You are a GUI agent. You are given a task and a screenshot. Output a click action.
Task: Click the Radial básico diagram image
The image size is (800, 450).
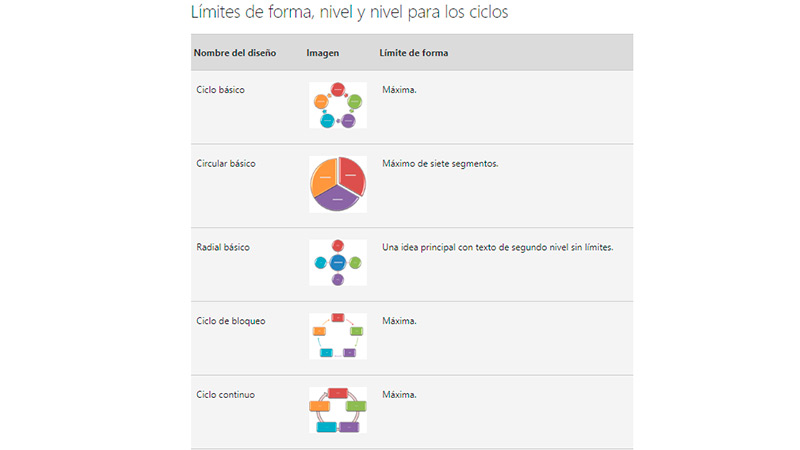click(338, 263)
